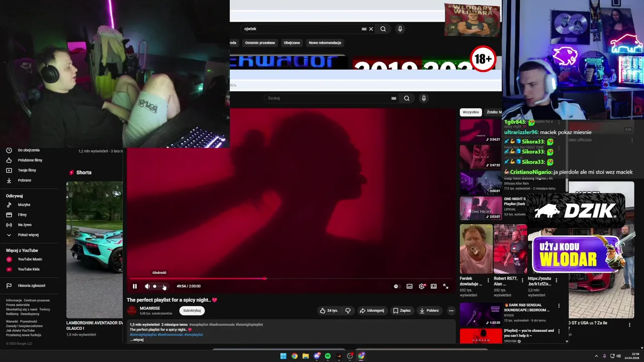
Task: Open options for 'Ferdek dowiaduje' video
Action: pos(488,281)
